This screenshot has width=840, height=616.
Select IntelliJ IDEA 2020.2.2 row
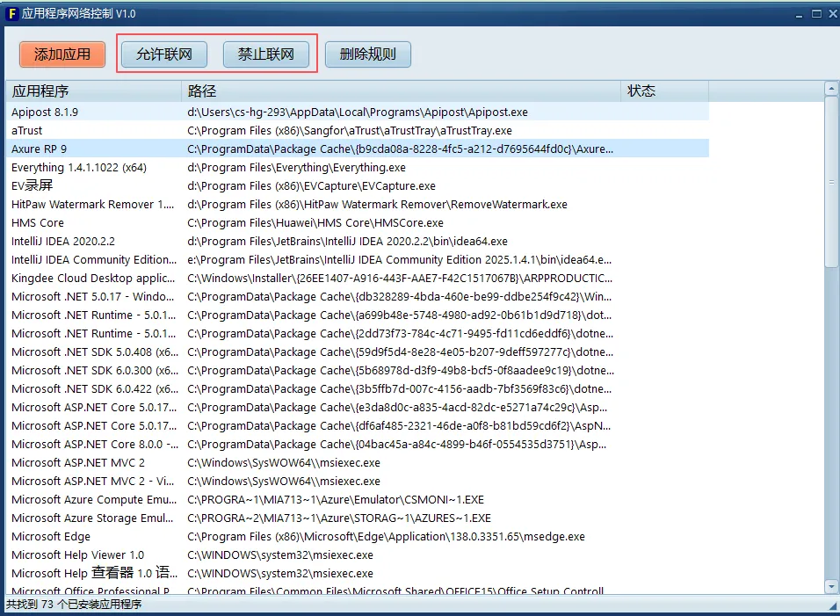pyautogui.click(x=358, y=241)
